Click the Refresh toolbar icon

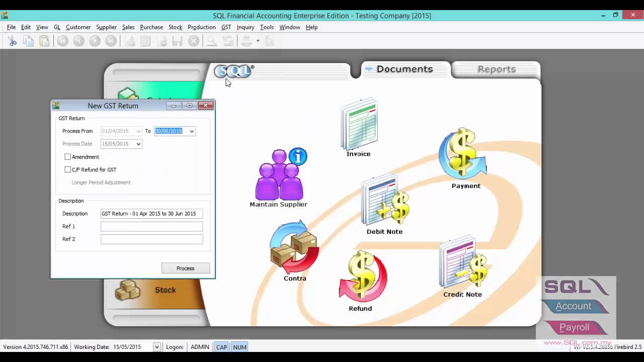click(228, 41)
